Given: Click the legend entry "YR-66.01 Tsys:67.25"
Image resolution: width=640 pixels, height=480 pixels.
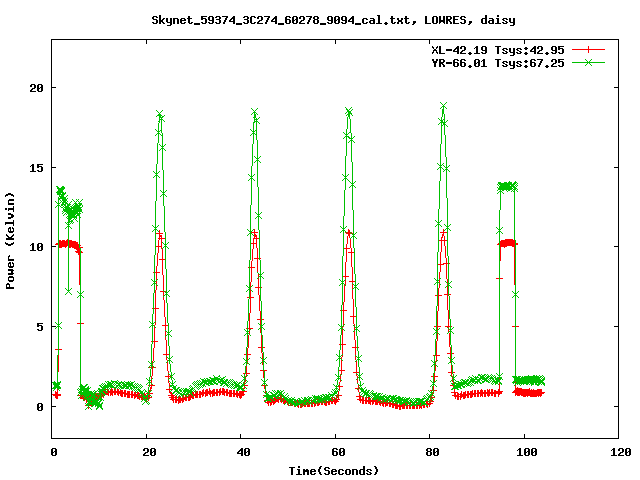Looking at the screenshot, I should [x=498, y=63].
